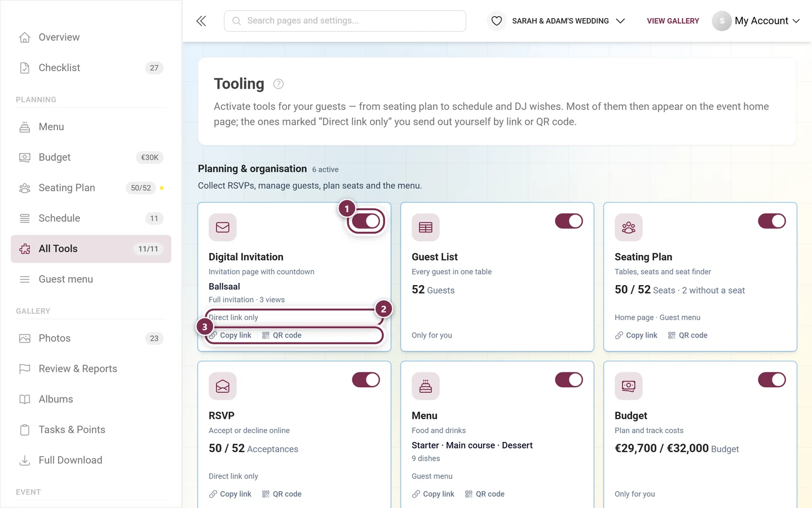Click the "Ballsaal" invitation name
This screenshot has height=508, width=812.
coord(224,287)
